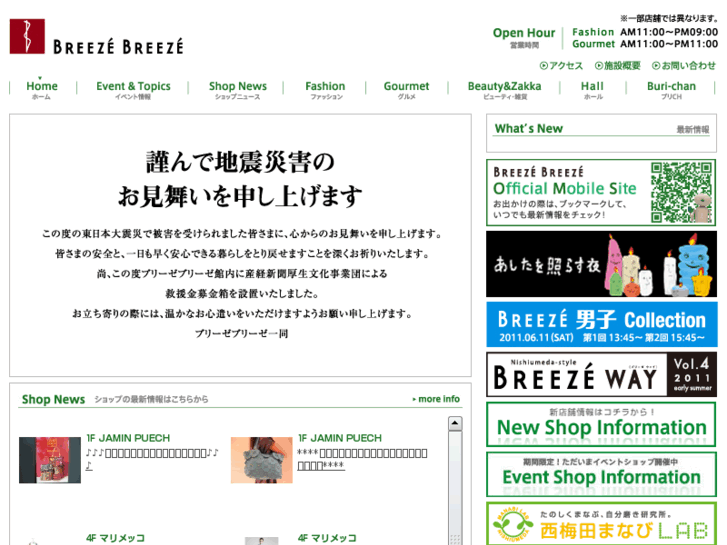Open the BREEZE WAY Vol.4 banner
The width and height of the screenshot is (727, 545).
tap(601, 374)
